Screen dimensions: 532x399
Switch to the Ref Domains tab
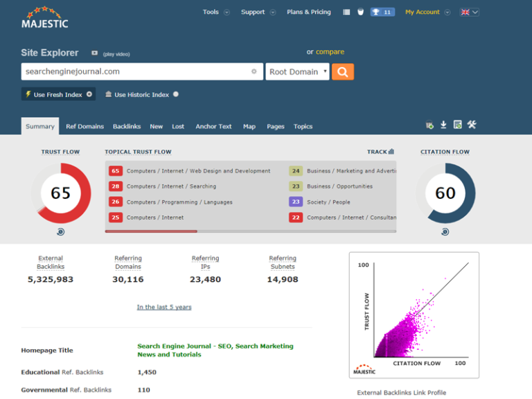pos(85,126)
